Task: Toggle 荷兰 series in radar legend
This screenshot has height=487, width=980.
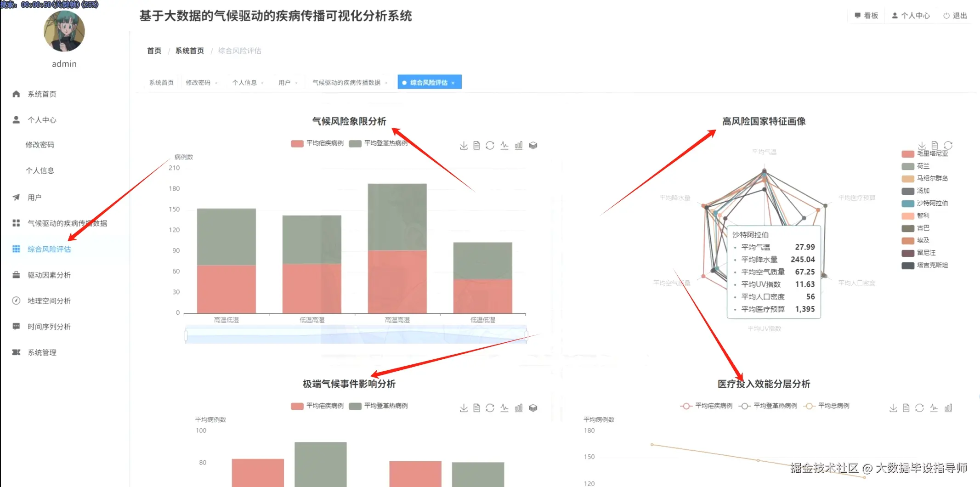Action: (x=916, y=166)
